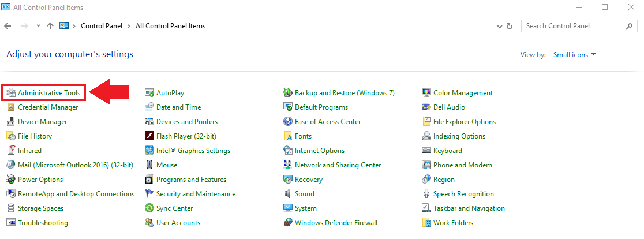Click the Programs and Features icon

[149, 179]
